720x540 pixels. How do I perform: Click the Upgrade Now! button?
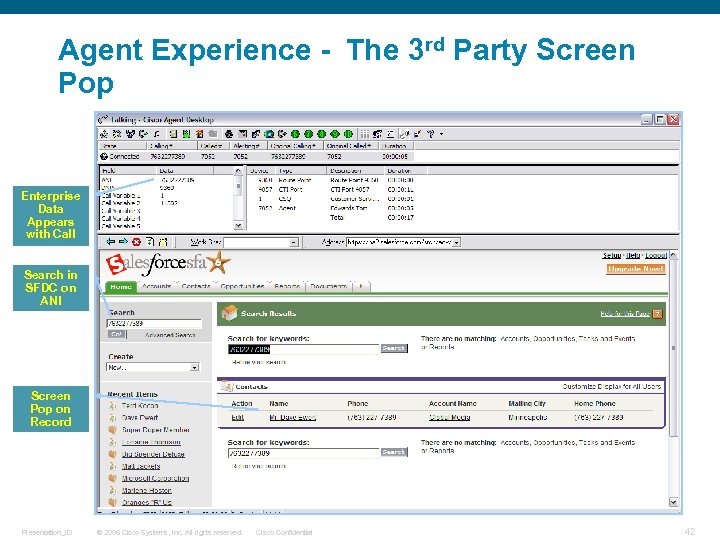pos(636,269)
